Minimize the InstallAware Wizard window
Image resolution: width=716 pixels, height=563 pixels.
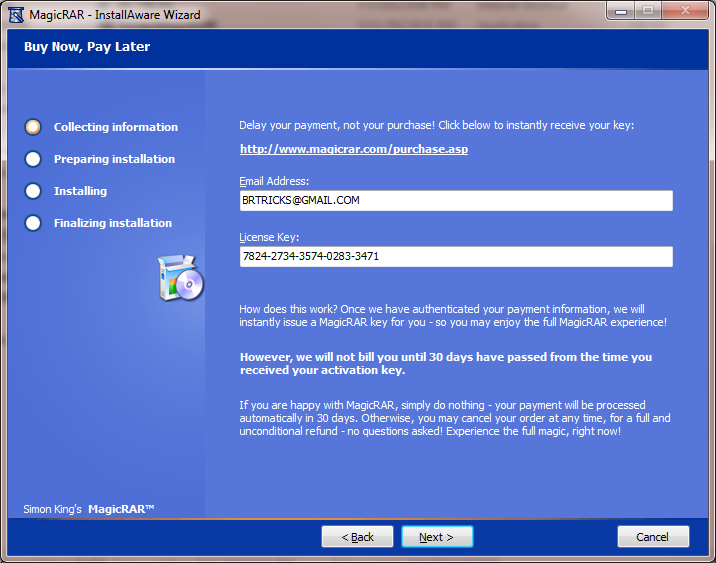[x=621, y=11]
